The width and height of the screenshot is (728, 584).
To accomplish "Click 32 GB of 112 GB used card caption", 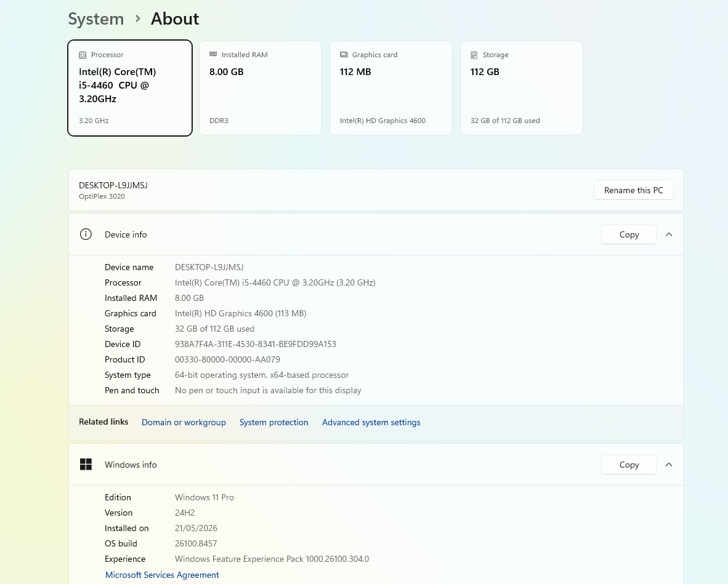I will pyautogui.click(x=505, y=121).
